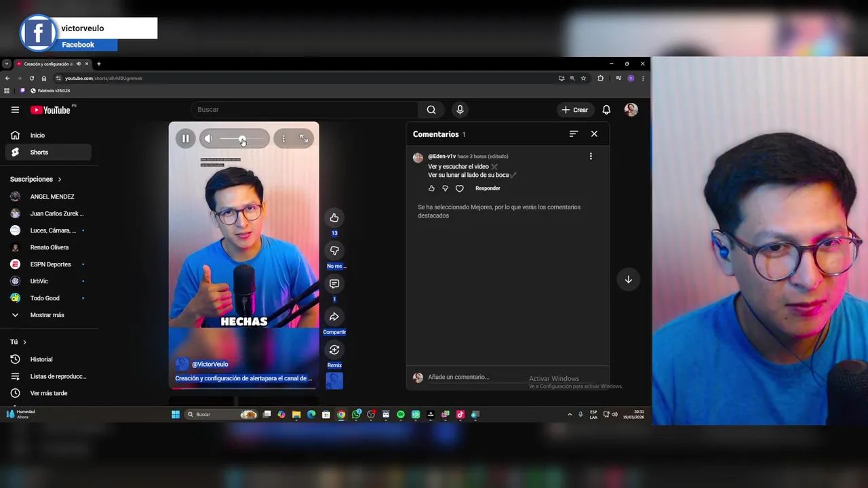Image resolution: width=868 pixels, height=488 pixels.
Task: Adjust the Short volume slider
Action: point(242,139)
